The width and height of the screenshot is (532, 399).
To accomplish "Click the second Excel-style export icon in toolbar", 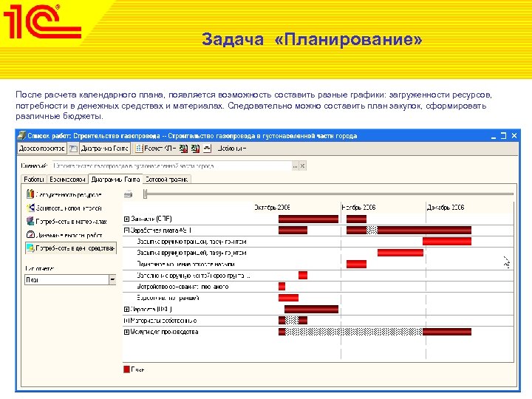I will point(195,149).
